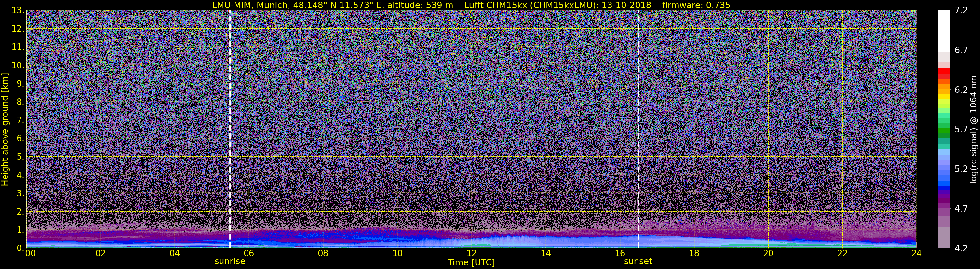Click the time axis tick label '22'
The height and width of the screenshot is (269, 980).
click(x=842, y=253)
